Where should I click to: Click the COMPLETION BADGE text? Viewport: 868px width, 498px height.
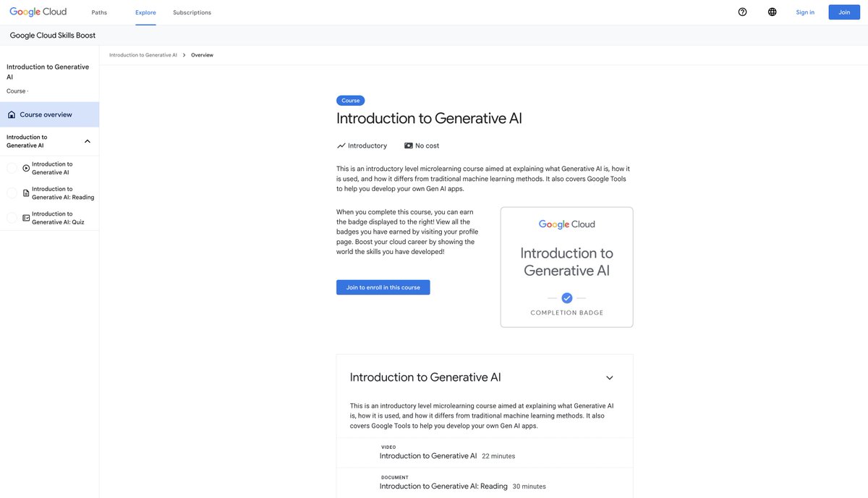coord(567,313)
